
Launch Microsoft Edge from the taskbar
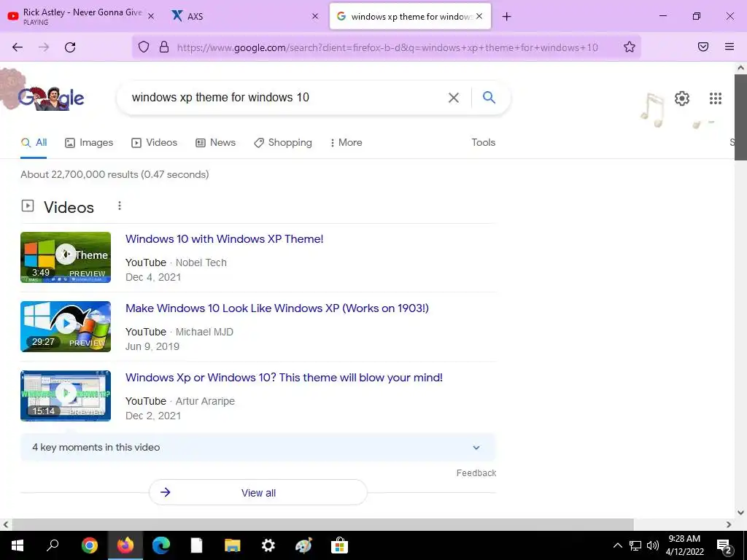point(161,545)
